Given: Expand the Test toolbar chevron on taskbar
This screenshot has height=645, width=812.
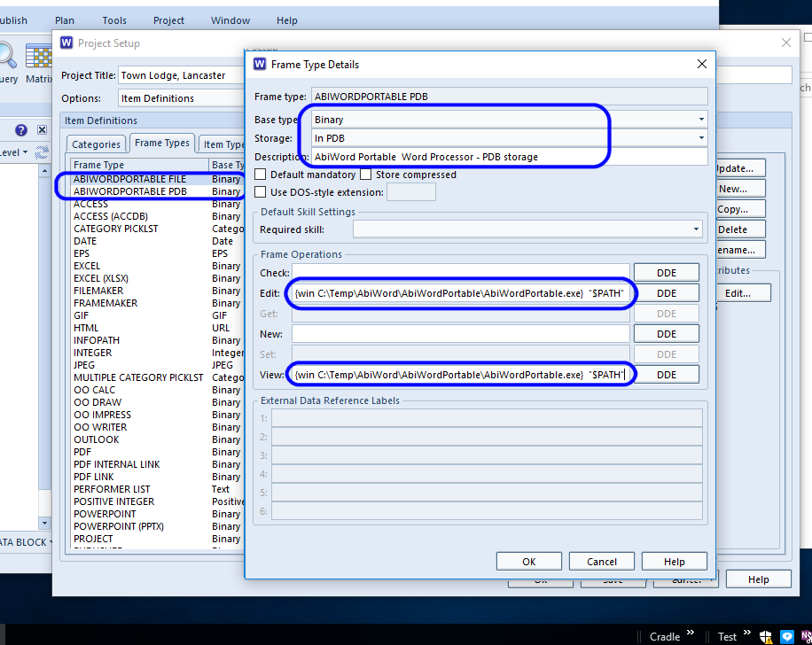Looking at the screenshot, I should point(746,633).
